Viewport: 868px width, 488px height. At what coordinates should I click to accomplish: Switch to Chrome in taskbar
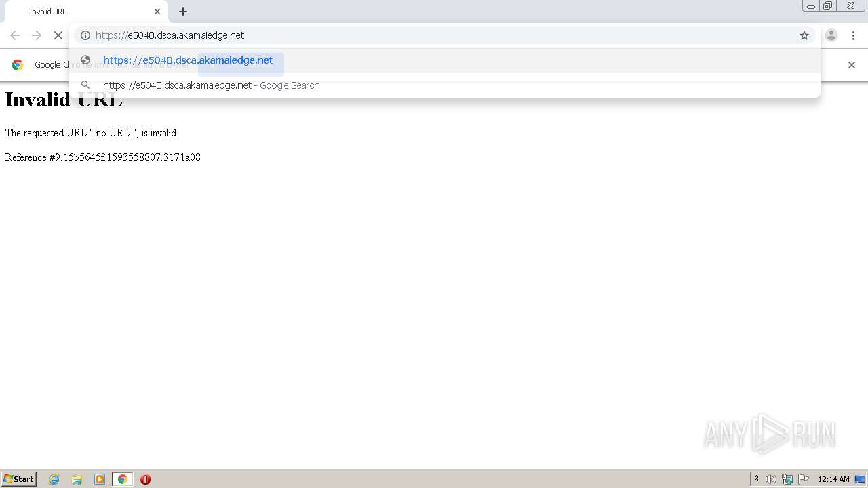point(122,479)
